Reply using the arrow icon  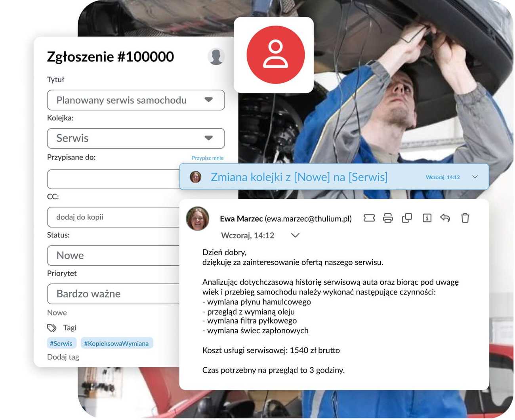click(x=445, y=218)
